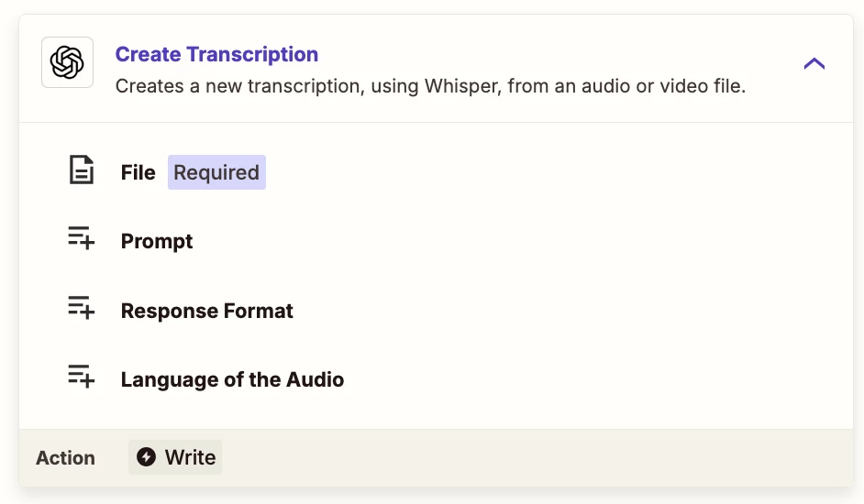Screen dimensions: 864x504
Task: Click the Write action badge
Action: click(175, 457)
